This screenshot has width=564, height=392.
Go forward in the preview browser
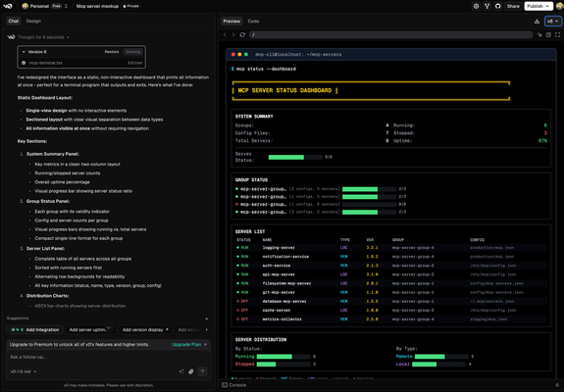233,35
